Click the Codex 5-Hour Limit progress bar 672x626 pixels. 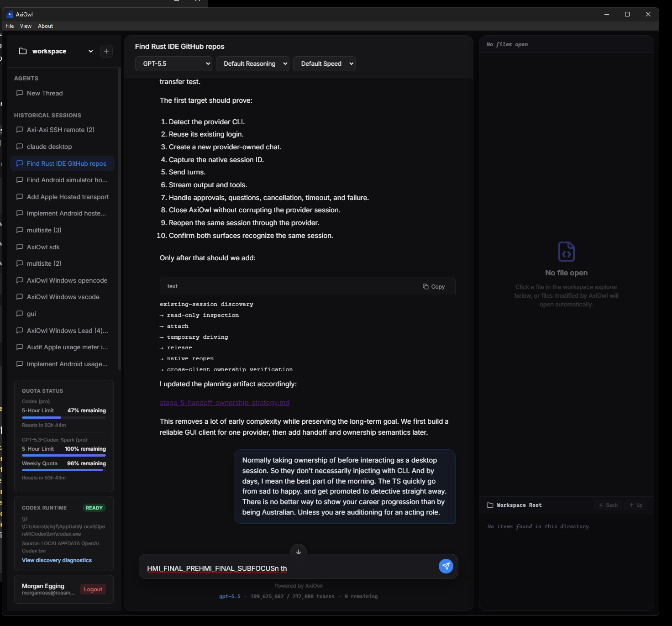coord(64,417)
